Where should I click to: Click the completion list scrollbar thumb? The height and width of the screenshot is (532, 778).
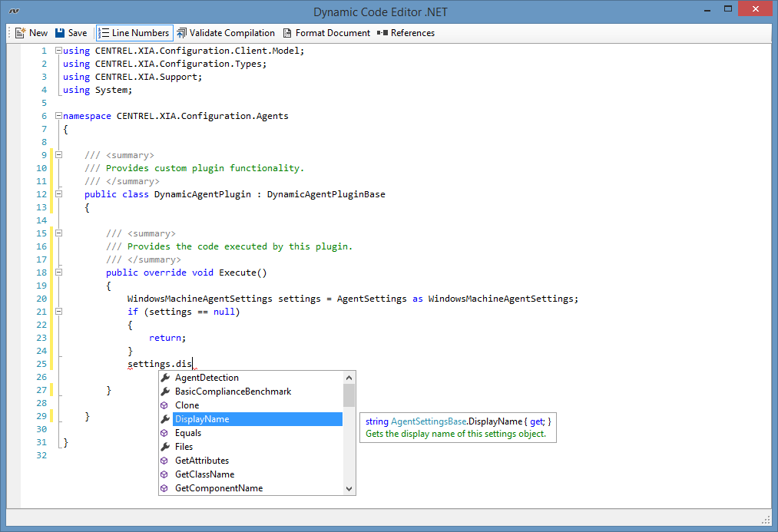coord(349,395)
